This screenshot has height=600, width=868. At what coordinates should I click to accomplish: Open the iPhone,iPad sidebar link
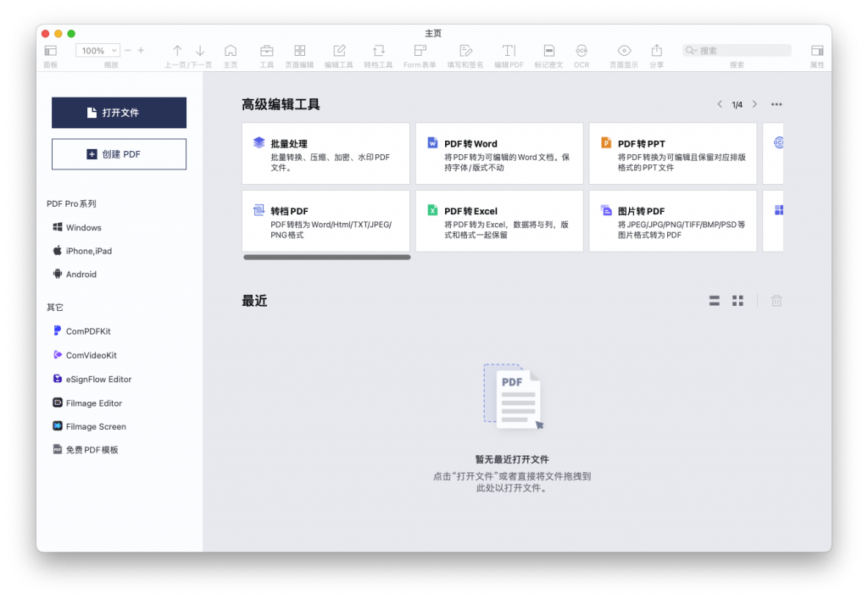tap(88, 251)
